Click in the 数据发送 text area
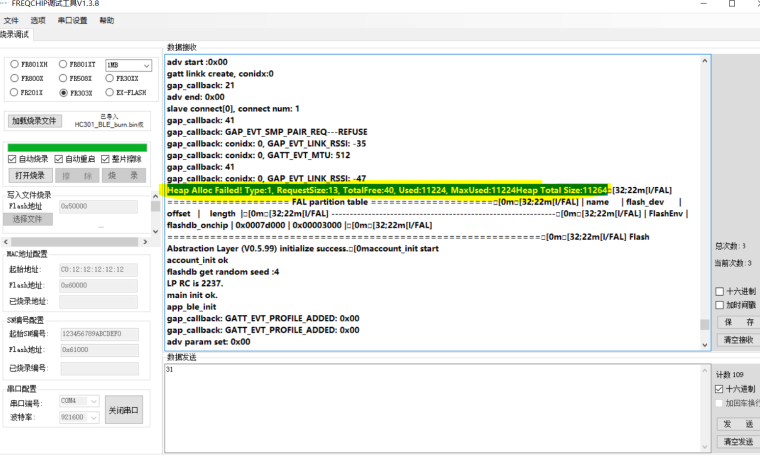This screenshot has height=456, width=760. [x=436, y=405]
